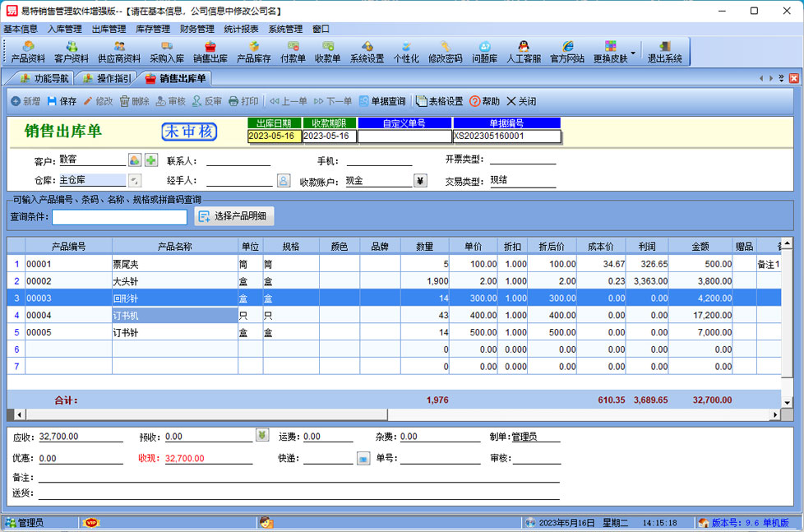
Task: Open 采购入库 from the toolbar
Action: click(x=167, y=52)
